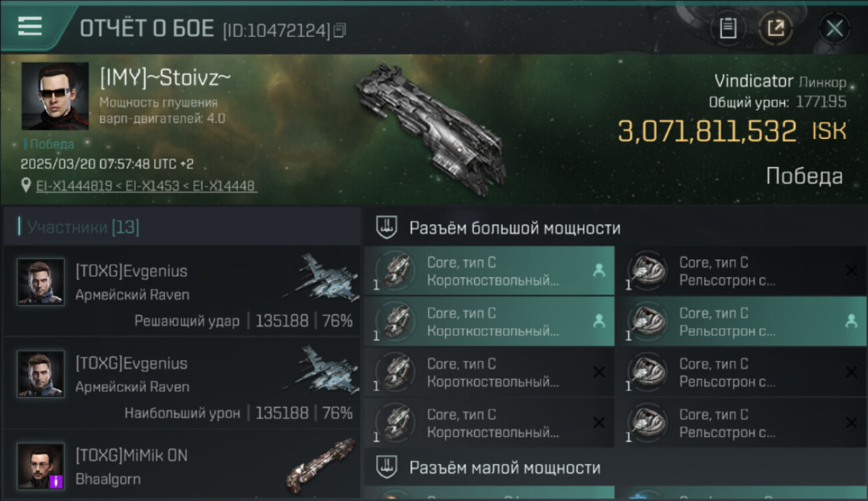Open the hamburger main menu
This screenshot has width=868, height=501.
coord(30,26)
